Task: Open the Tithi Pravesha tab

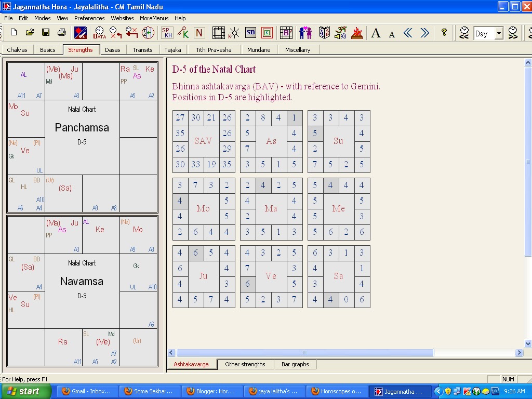Action: click(x=214, y=50)
